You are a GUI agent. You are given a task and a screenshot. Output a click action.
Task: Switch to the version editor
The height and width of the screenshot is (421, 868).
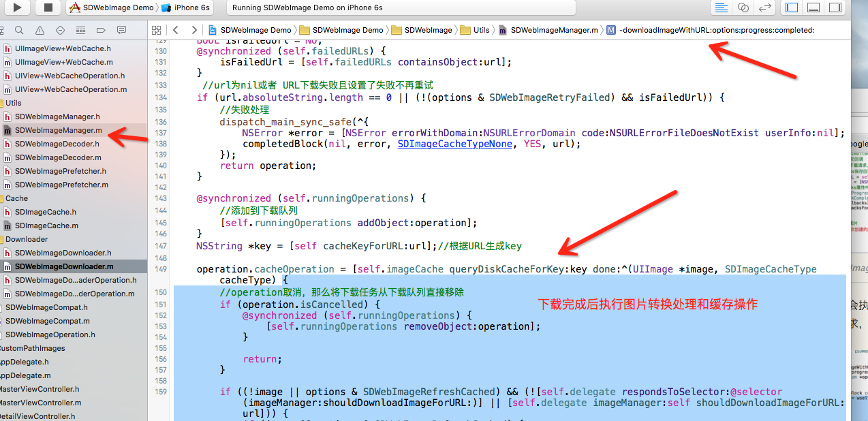click(x=765, y=7)
